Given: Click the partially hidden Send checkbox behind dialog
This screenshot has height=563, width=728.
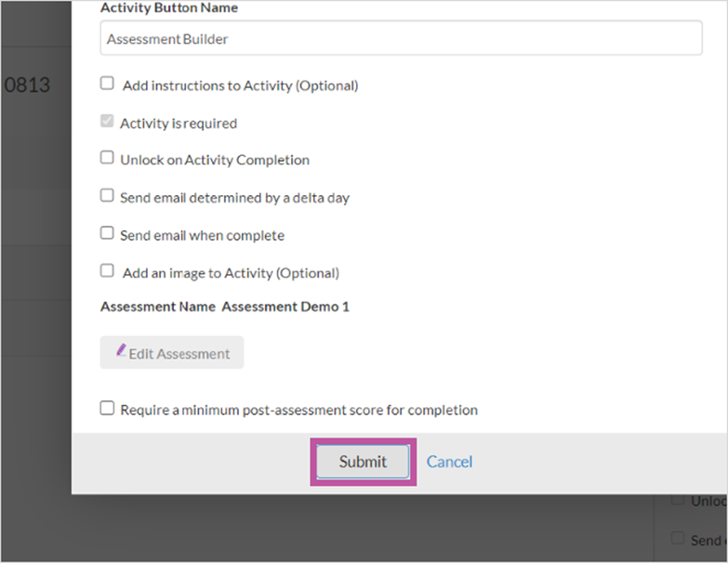Looking at the screenshot, I should (x=678, y=538).
